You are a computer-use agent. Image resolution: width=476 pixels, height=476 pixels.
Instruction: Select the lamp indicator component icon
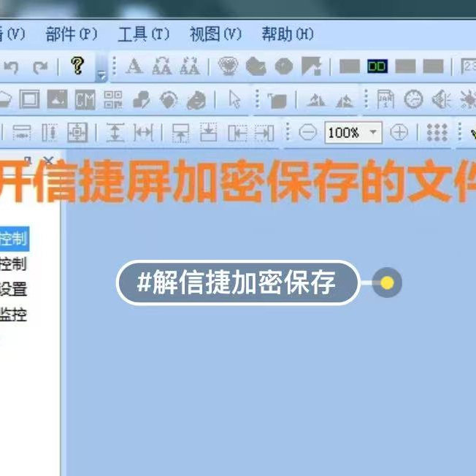point(228,66)
